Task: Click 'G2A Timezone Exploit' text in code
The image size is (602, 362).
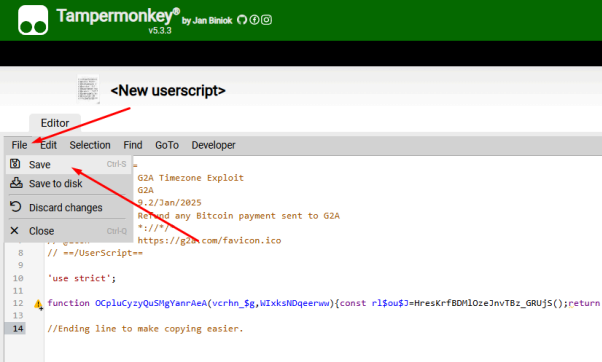Action: click(x=190, y=178)
